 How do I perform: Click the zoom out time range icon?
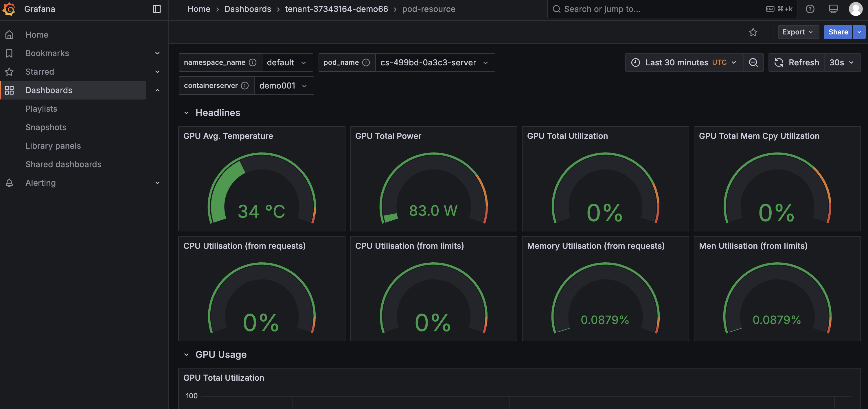click(x=753, y=62)
